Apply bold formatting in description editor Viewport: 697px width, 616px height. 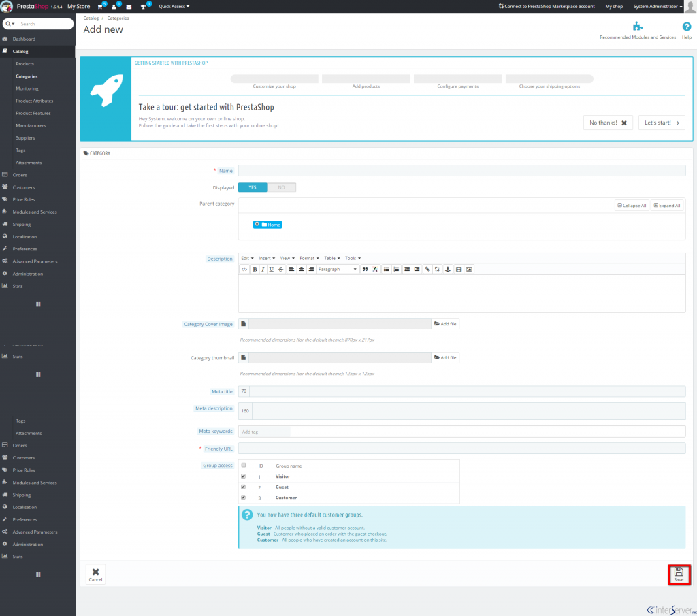coord(255,270)
